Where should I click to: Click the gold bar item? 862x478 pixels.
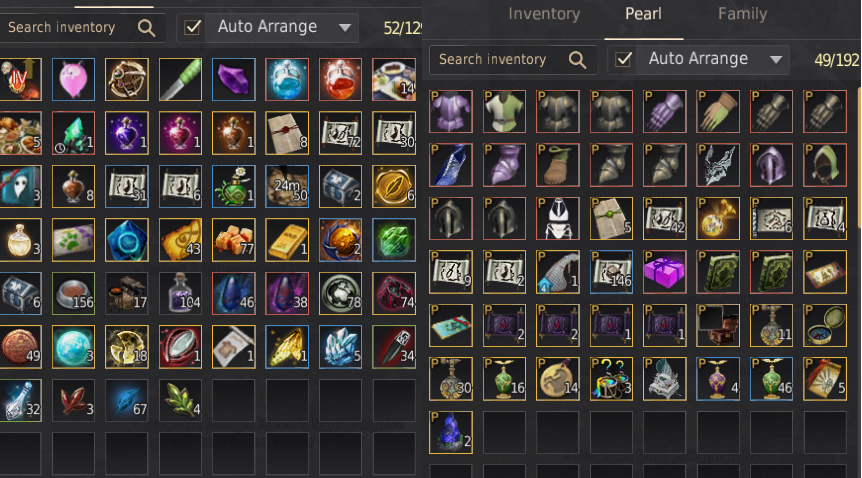point(287,240)
